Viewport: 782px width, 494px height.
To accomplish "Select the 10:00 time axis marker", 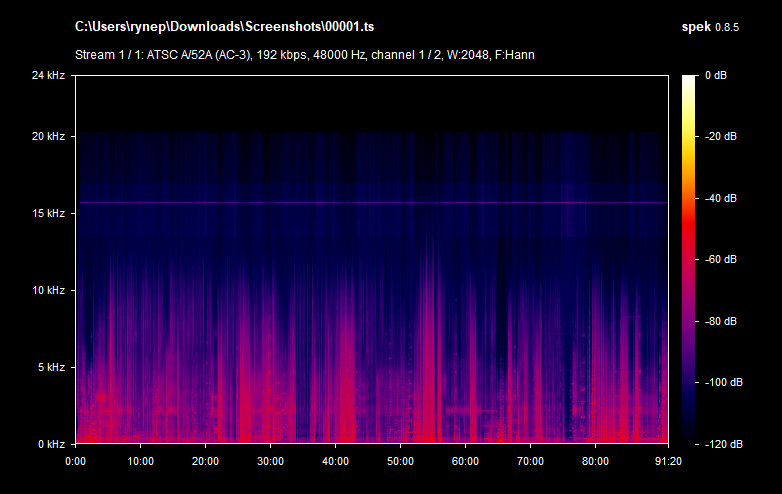I will point(141,462).
